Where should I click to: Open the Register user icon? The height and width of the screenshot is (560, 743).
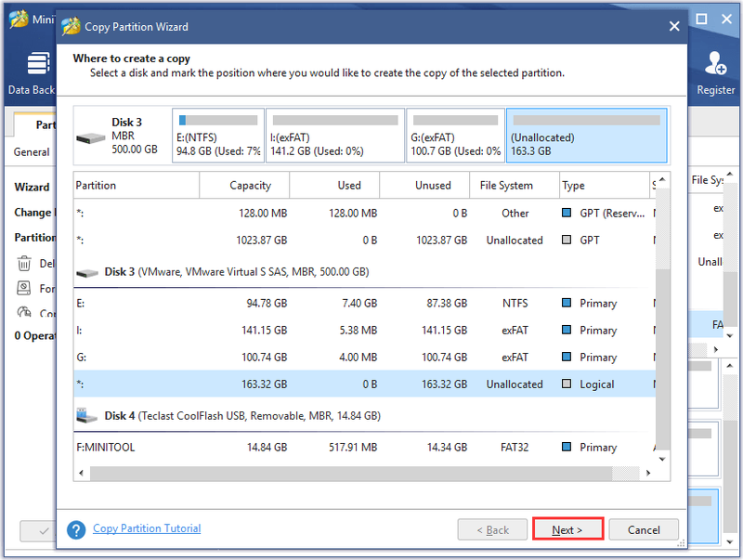point(715,63)
